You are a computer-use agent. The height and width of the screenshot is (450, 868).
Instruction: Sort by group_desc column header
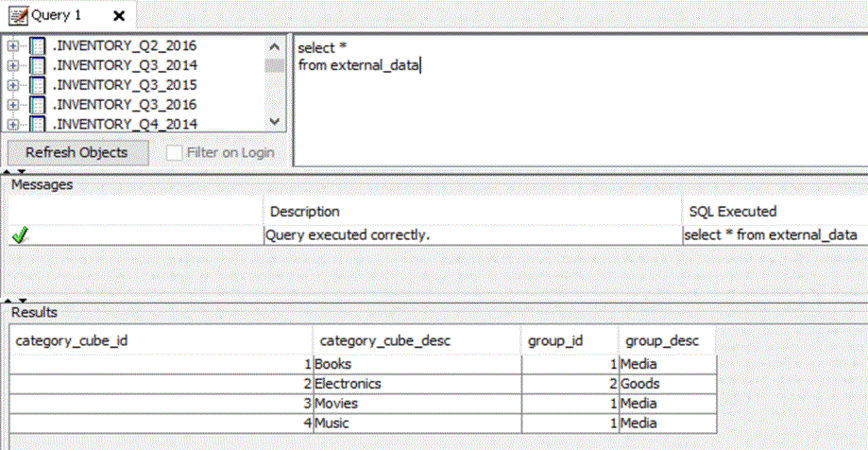(667, 341)
